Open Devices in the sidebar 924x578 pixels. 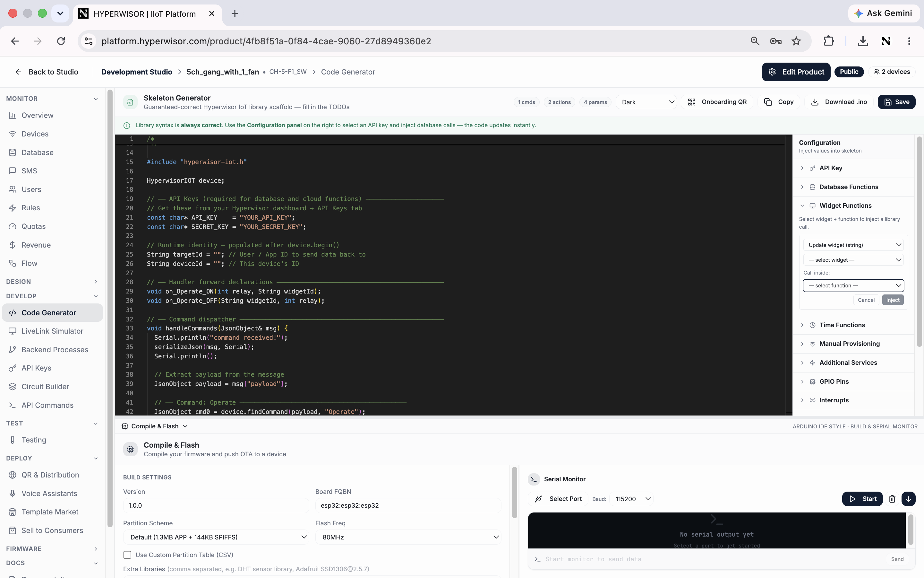[x=52, y=134]
